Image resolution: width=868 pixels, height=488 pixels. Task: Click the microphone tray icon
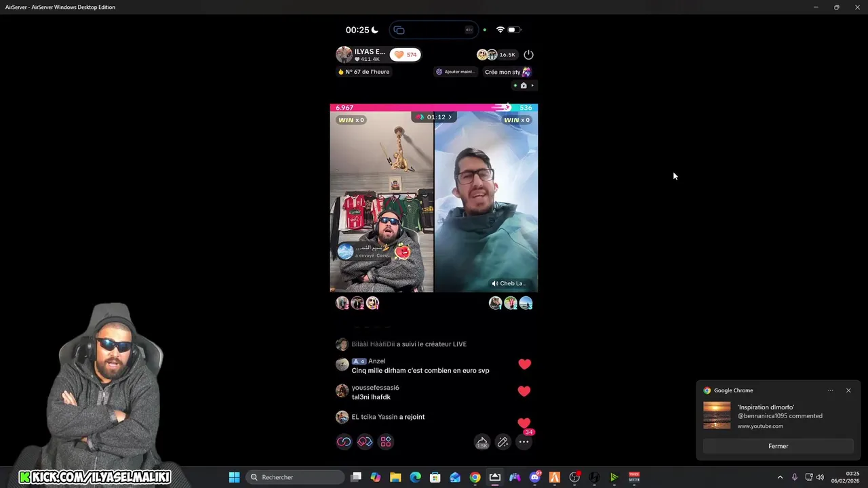pos(795,477)
